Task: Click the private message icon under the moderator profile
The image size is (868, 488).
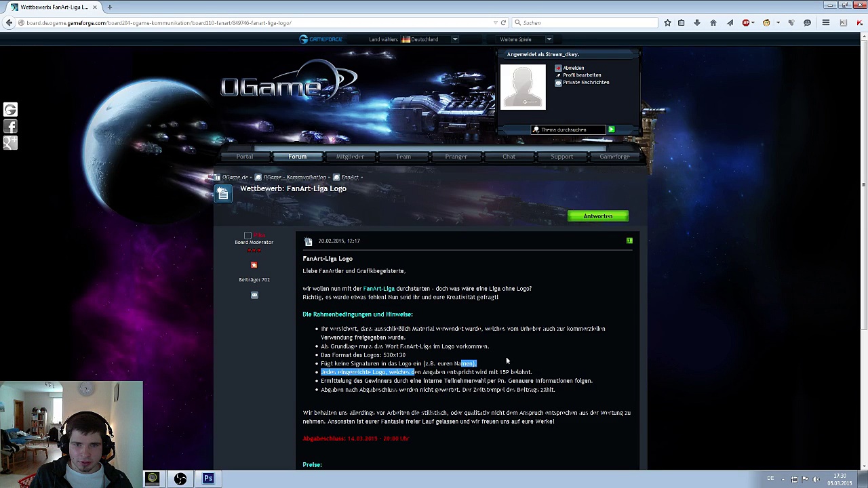Action: [x=254, y=295]
